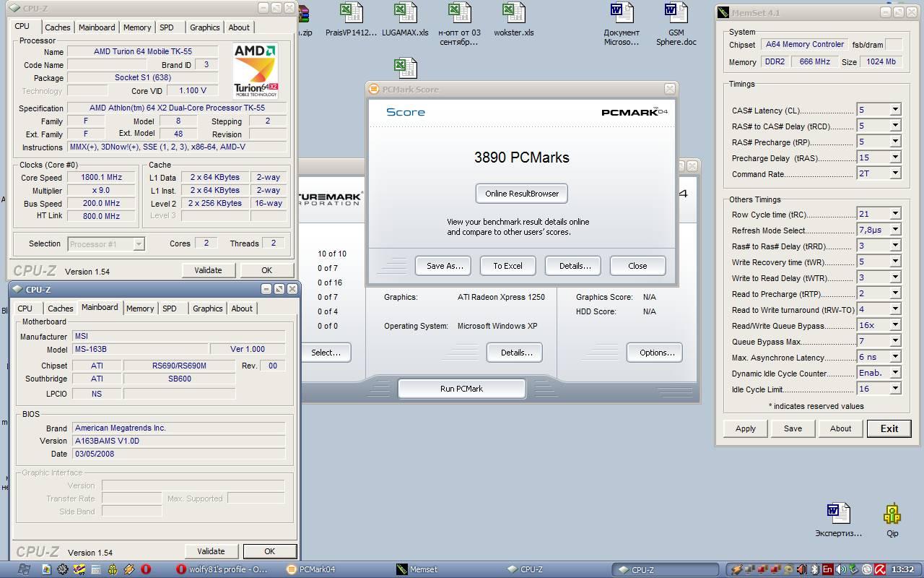
Task: Click the Save button in MemSet
Action: (793, 428)
